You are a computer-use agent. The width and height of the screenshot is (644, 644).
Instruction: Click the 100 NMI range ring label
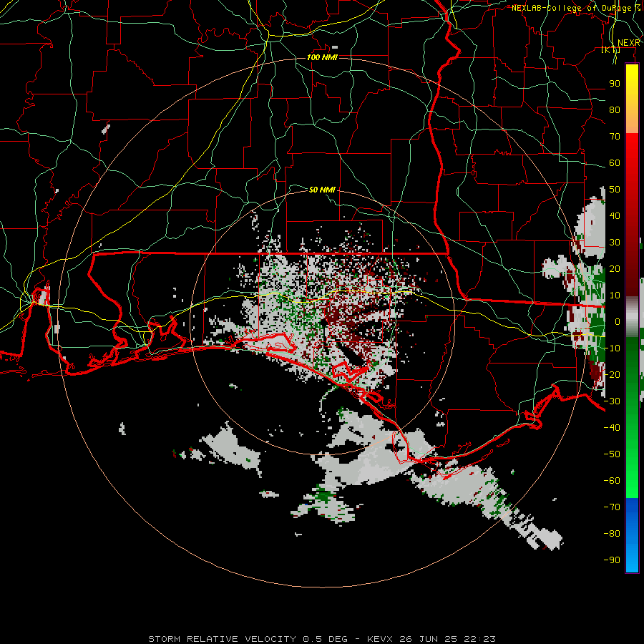tap(322, 57)
